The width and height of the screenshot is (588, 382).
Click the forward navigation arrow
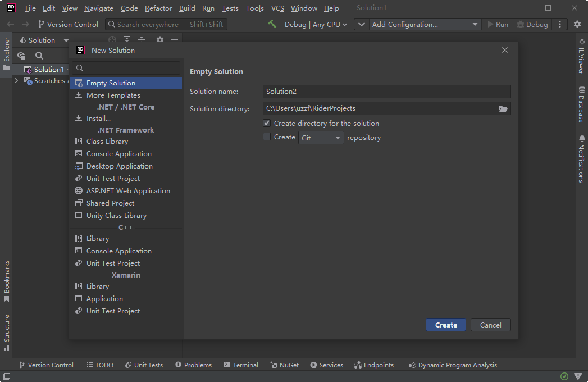click(x=25, y=24)
